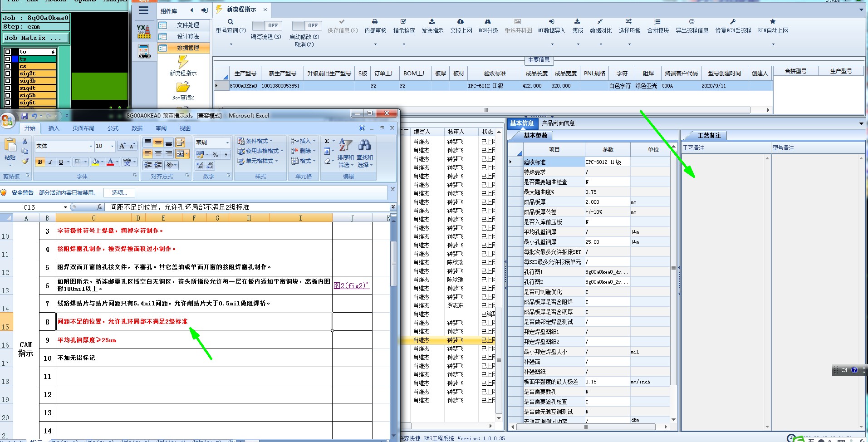Click the 合拼模块 list icon

[657, 21]
